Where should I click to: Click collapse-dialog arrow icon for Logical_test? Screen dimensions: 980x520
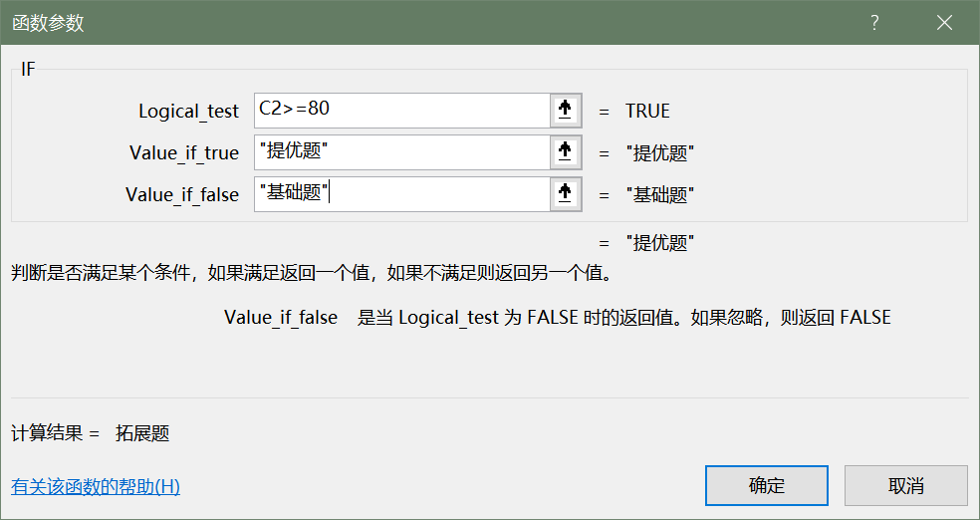click(x=565, y=111)
